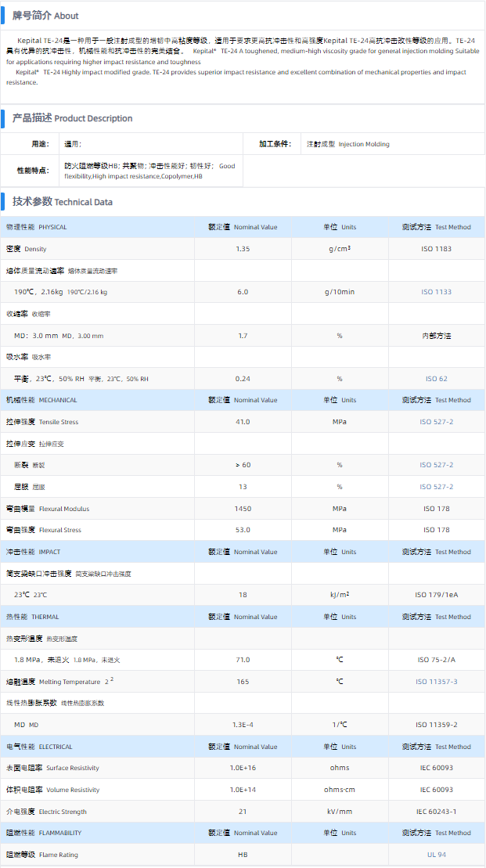This screenshot has height=868, width=486.
Task: Open the ISO 11357-3 melting temperature link
Action: (x=436, y=682)
